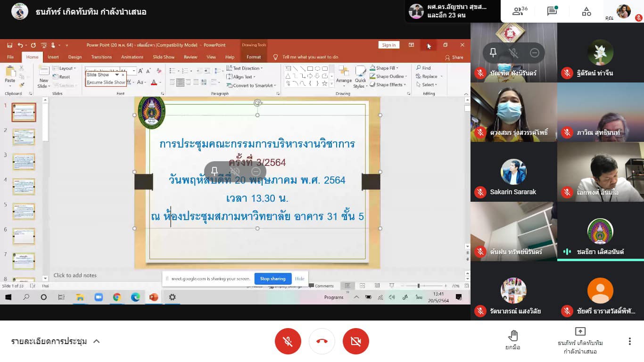The height and width of the screenshot is (362, 644).
Task: Open the Text Direction dropdown
Action: tap(248, 68)
